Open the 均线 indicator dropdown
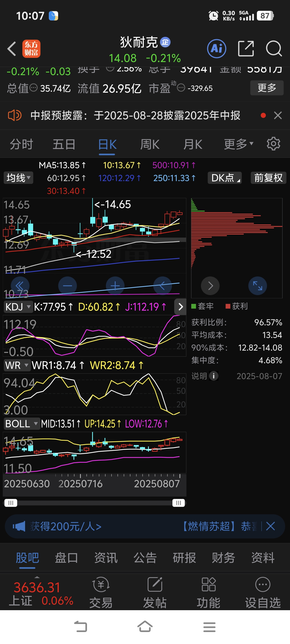Image resolution: width=290 pixels, height=644 pixels. pos(18,178)
